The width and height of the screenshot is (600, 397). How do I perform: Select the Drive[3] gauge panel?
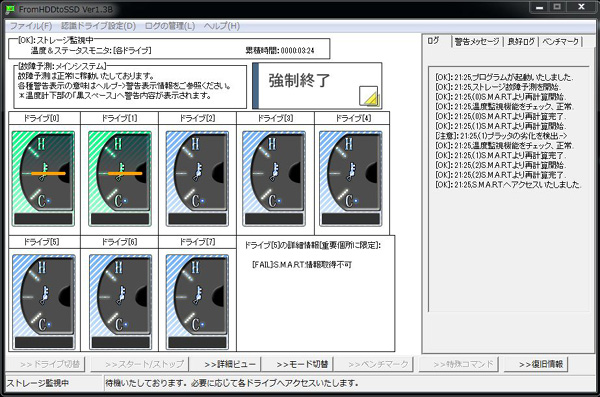coord(274,178)
